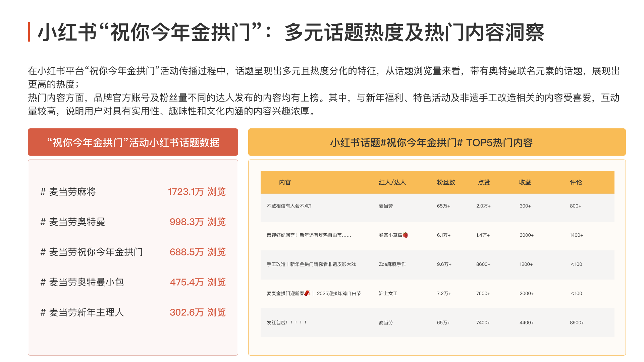This screenshot has height=362, width=644.
Task: Click the comments value 8900+
Action: coord(577,322)
